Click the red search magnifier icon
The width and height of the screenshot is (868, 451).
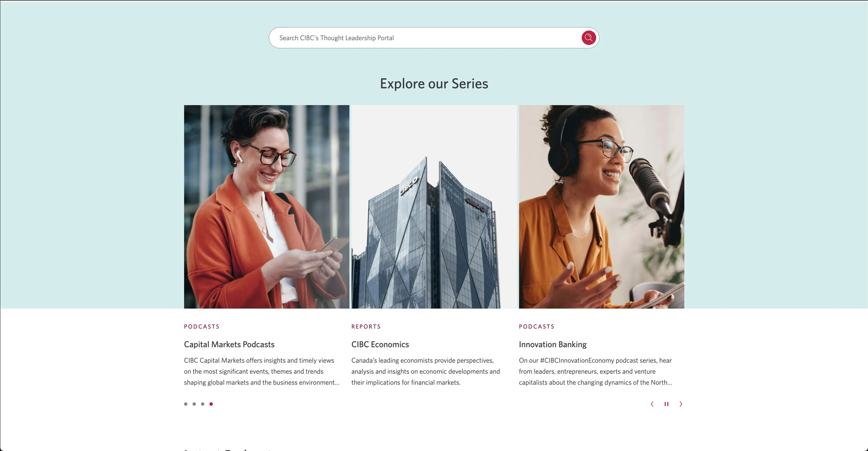(588, 38)
